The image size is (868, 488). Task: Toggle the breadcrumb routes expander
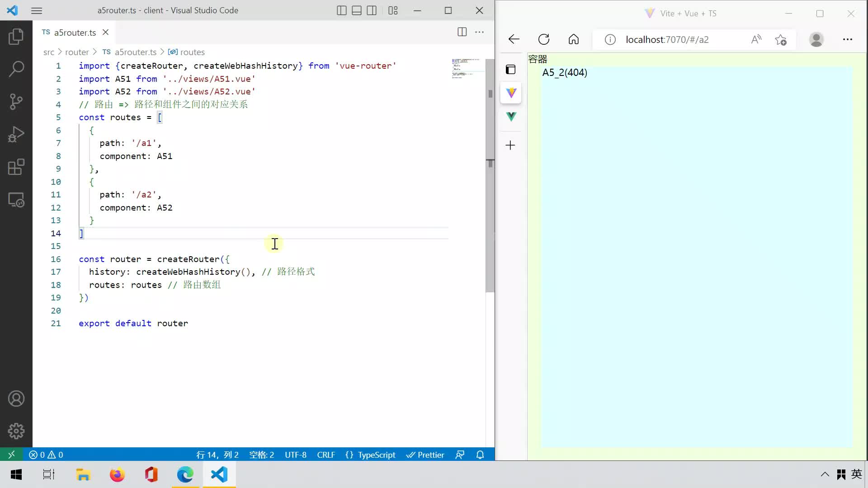(193, 52)
